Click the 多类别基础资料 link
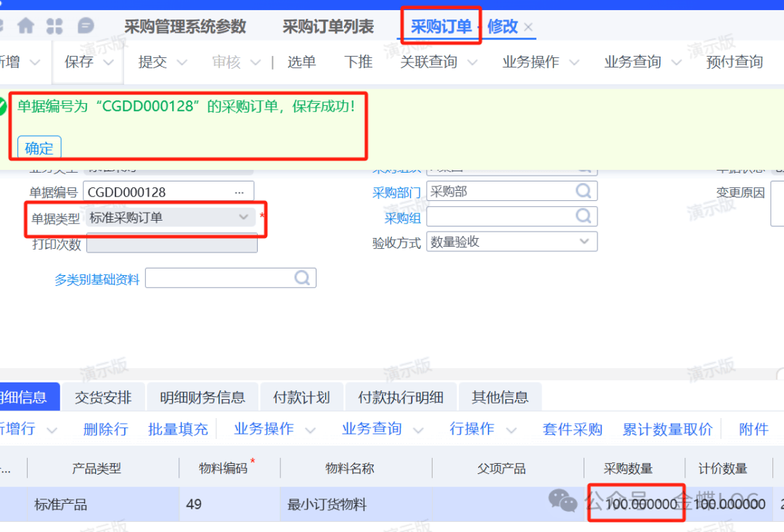Viewport: 784px width, 532px height. (97, 279)
